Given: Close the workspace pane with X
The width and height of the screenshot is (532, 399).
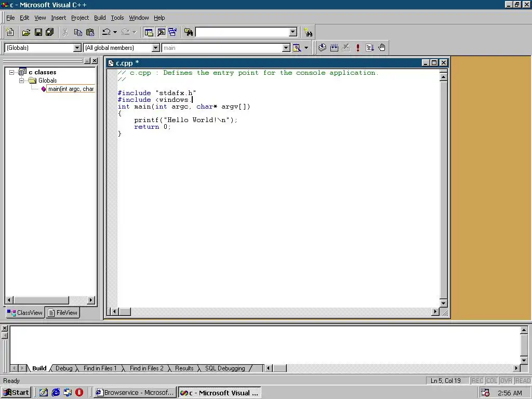Looking at the screenshot, I should 95,61.
